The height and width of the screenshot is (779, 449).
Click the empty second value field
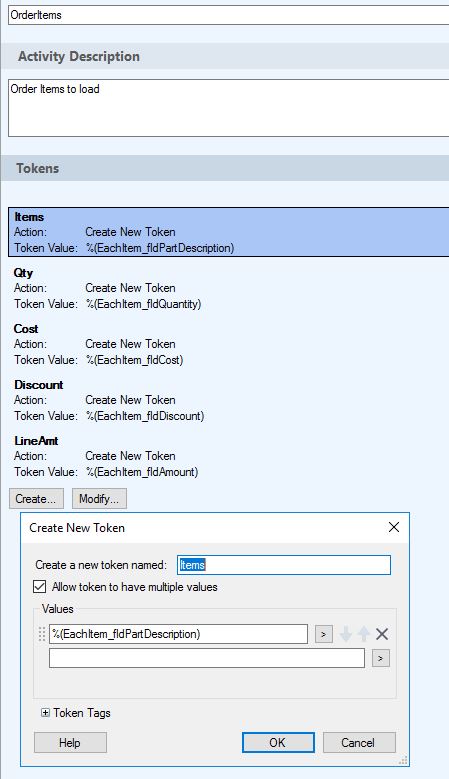(207, 658)
